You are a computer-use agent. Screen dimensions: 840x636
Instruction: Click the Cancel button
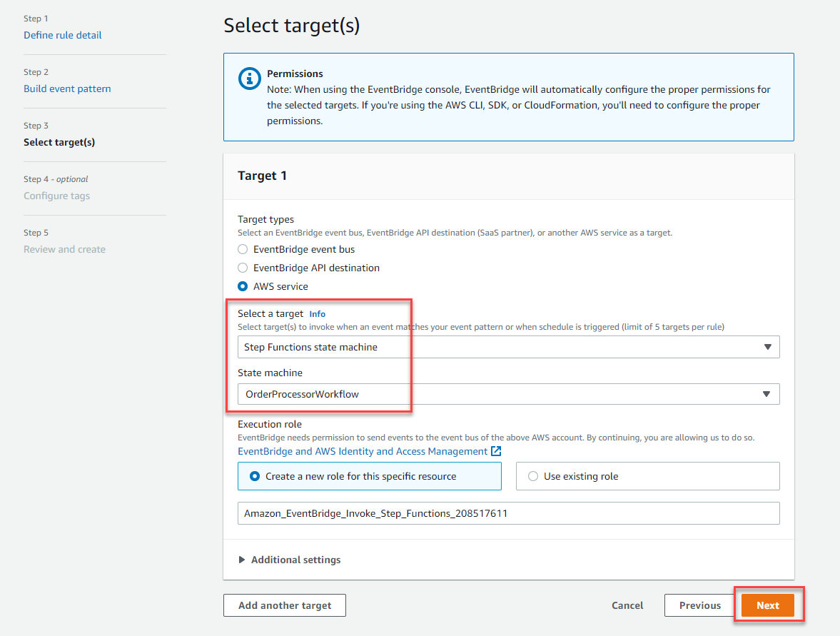(x=627, y=605)
